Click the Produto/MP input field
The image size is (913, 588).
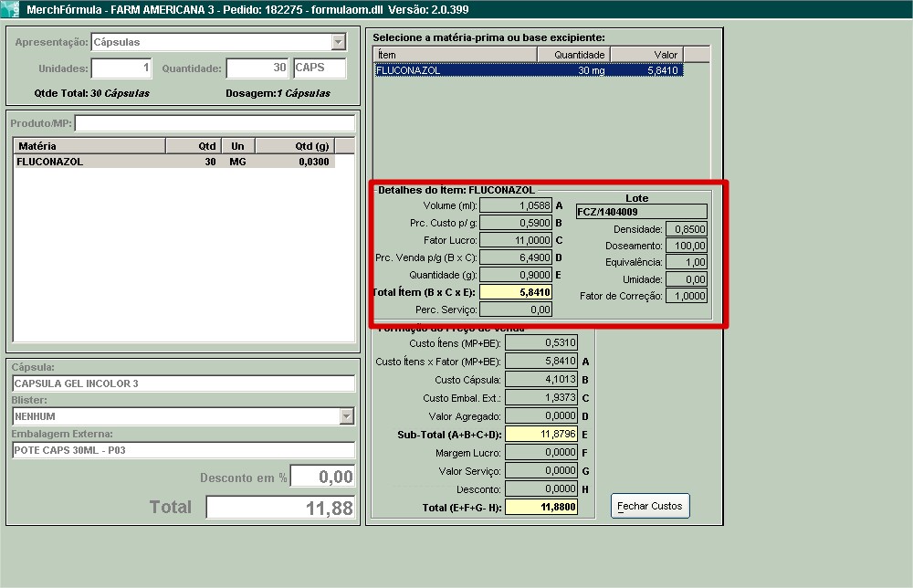pos(215,123)
